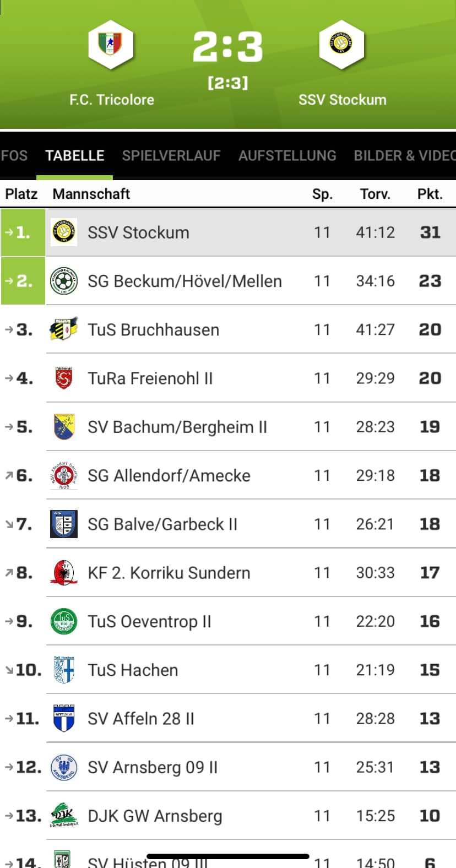Tap the SG Allendorf/Amecke team logo
The image size is (456, 868).
tap(63, 475)
